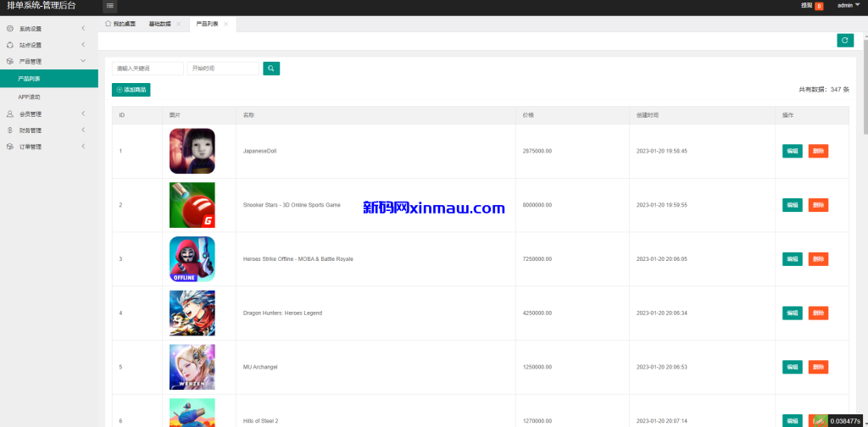
Task: Collapse the 产品管理 sidebar section
Action: (48, 62)
